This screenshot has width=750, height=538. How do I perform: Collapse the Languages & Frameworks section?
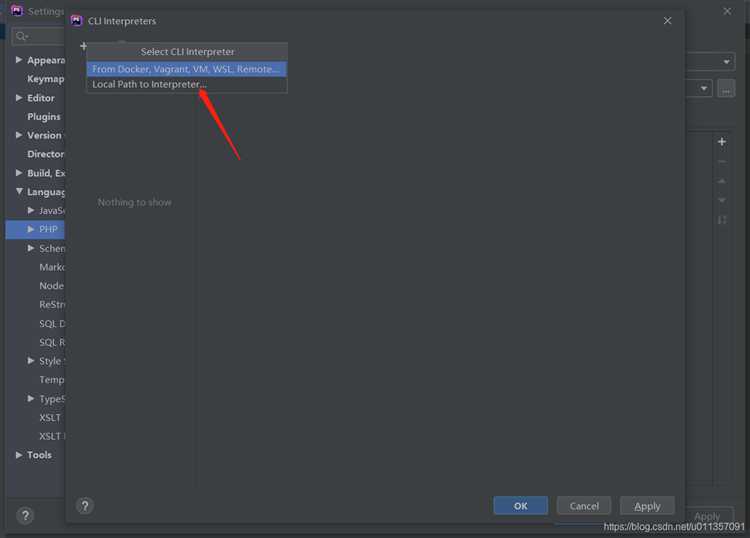[19, 191]
